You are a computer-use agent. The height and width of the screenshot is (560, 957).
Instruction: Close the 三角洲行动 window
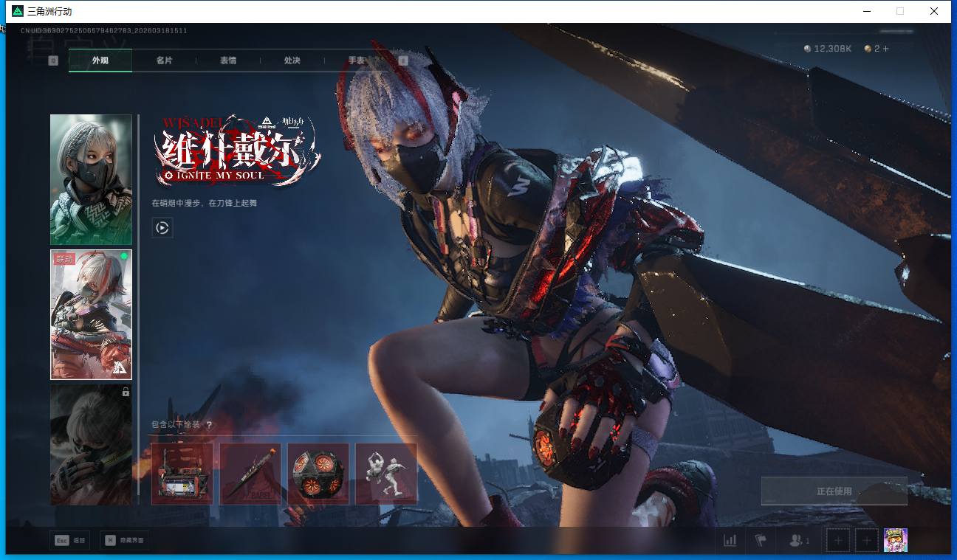[934, 11]
